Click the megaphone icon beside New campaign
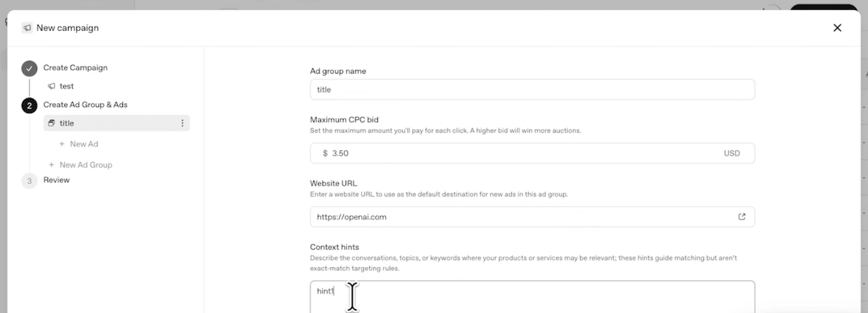 [27, 28]
